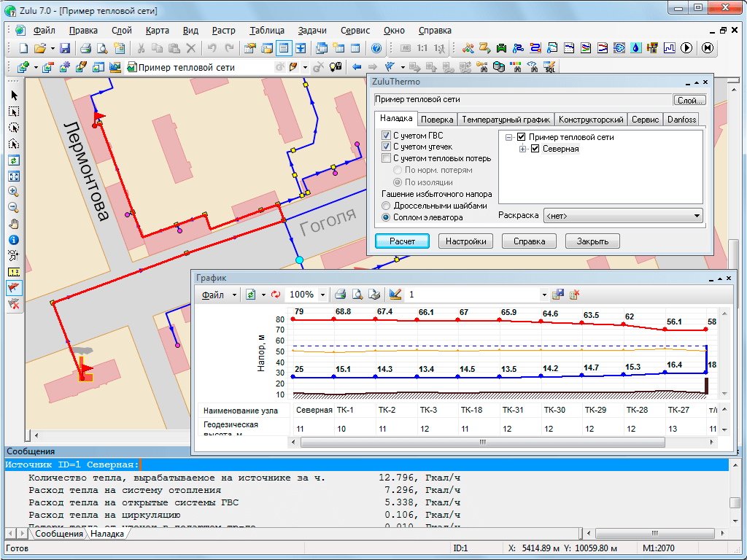
Task: Uncheck the 'С учетом ГВС' checkbox
Action: (386, 136)
